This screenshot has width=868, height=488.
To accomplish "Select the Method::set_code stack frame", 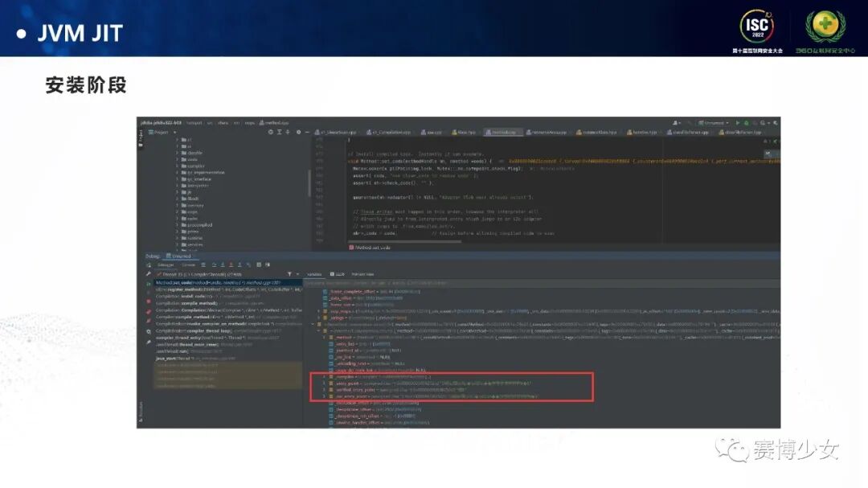I will click(228, 282).
